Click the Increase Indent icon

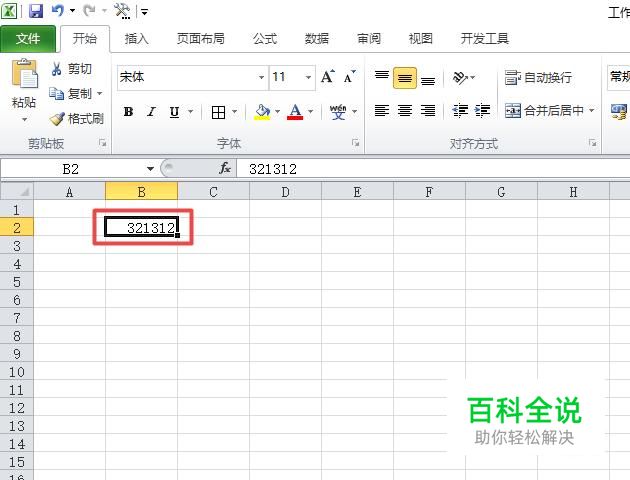[482, 110]
